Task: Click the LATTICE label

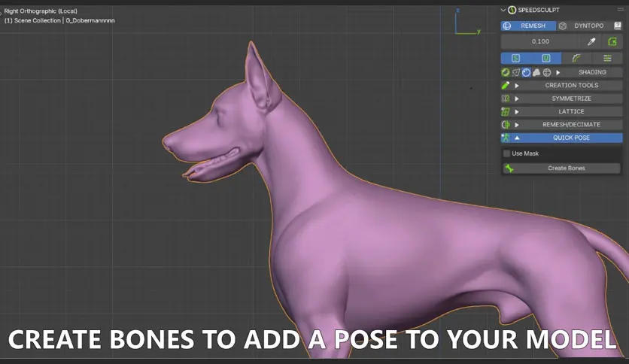Action: coord(571,111)
